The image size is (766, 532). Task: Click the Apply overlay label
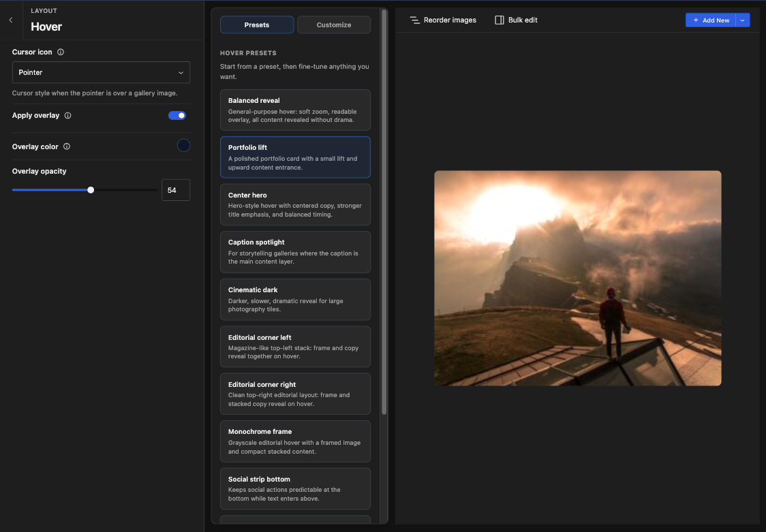pyautogui.click(x=35, y=116)
